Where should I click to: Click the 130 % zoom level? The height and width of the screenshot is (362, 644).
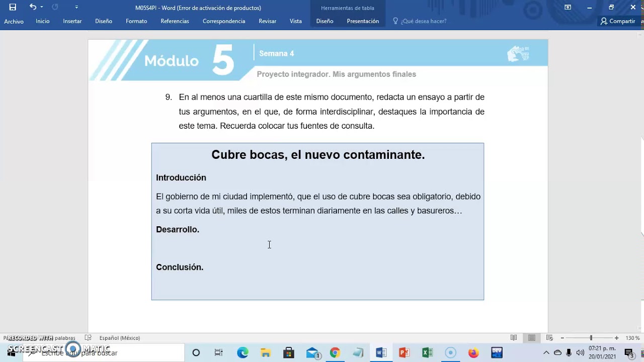(632, 338)
